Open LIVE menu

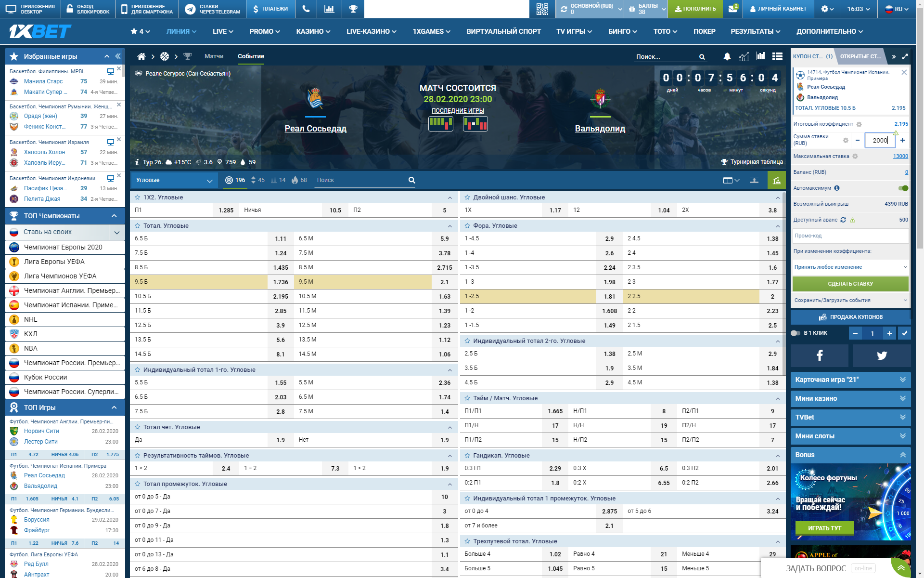[x=223, y=31]
